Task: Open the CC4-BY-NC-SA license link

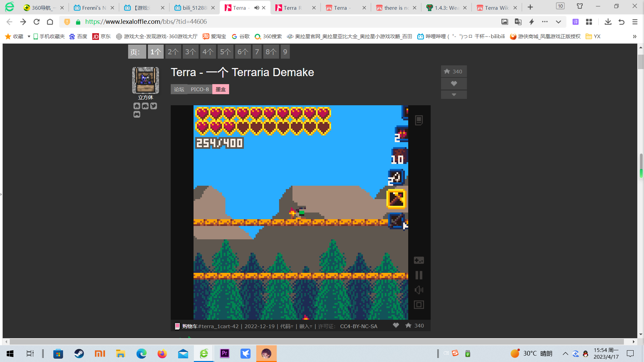Action: (x=359, y=326)
